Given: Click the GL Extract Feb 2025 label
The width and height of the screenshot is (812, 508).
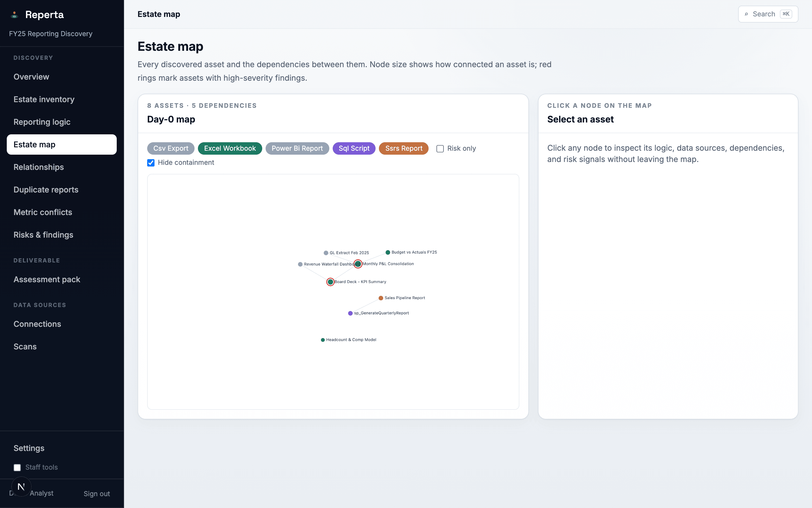Looking at the screenshot, I should 349,253.
